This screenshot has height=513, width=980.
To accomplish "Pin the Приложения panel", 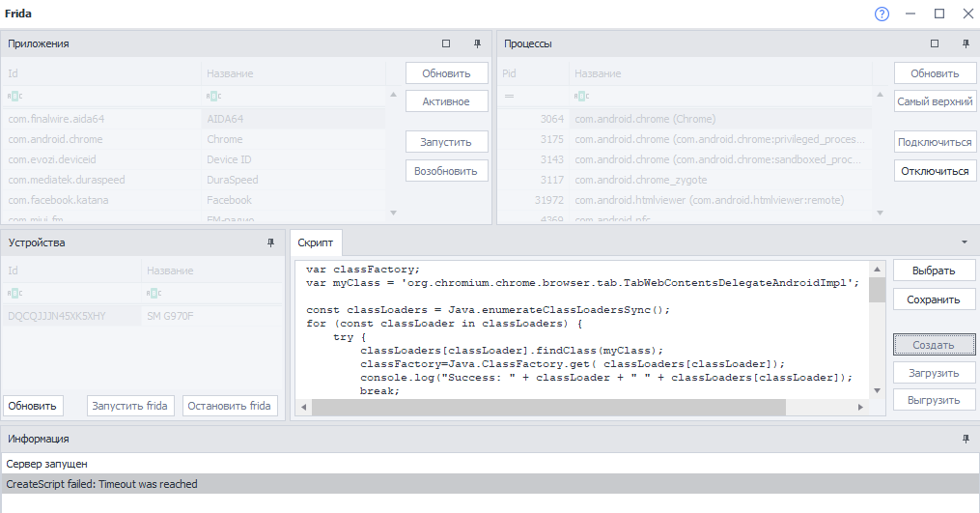I will [x=477, y=43].
